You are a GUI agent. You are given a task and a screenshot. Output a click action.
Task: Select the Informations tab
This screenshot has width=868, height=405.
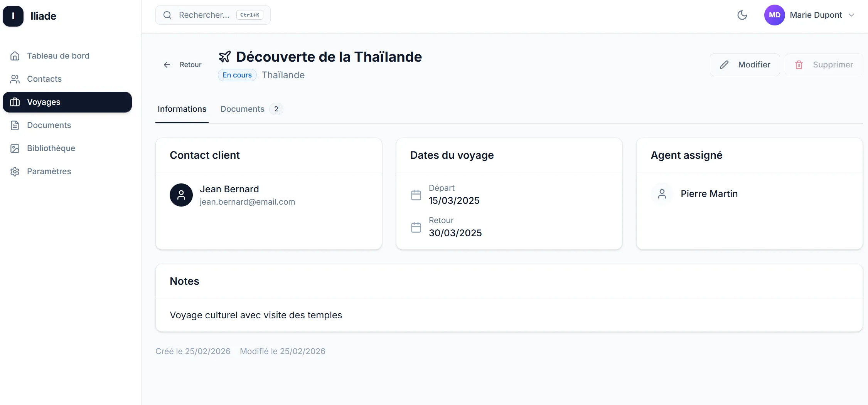(182, 109)
